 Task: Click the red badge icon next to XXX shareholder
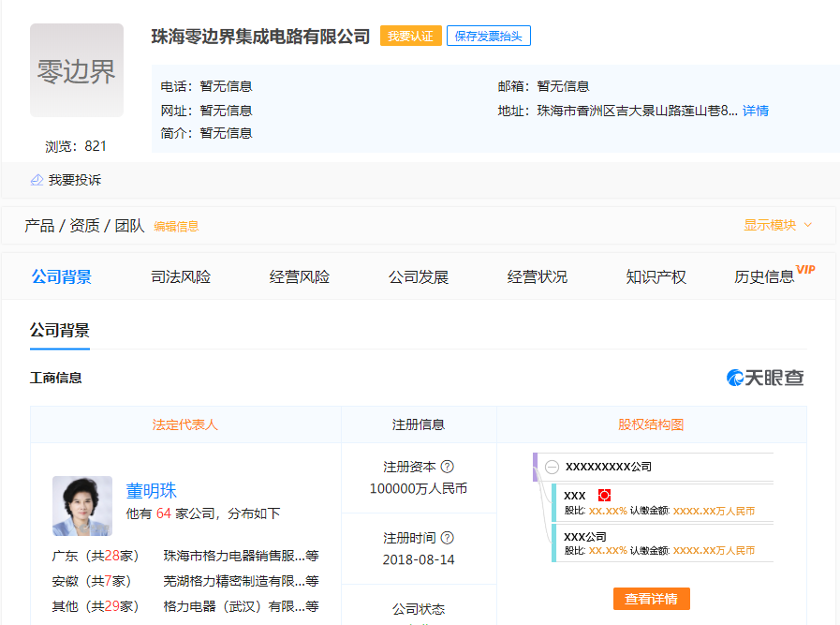pyautogui.click(x=604, y=496)
